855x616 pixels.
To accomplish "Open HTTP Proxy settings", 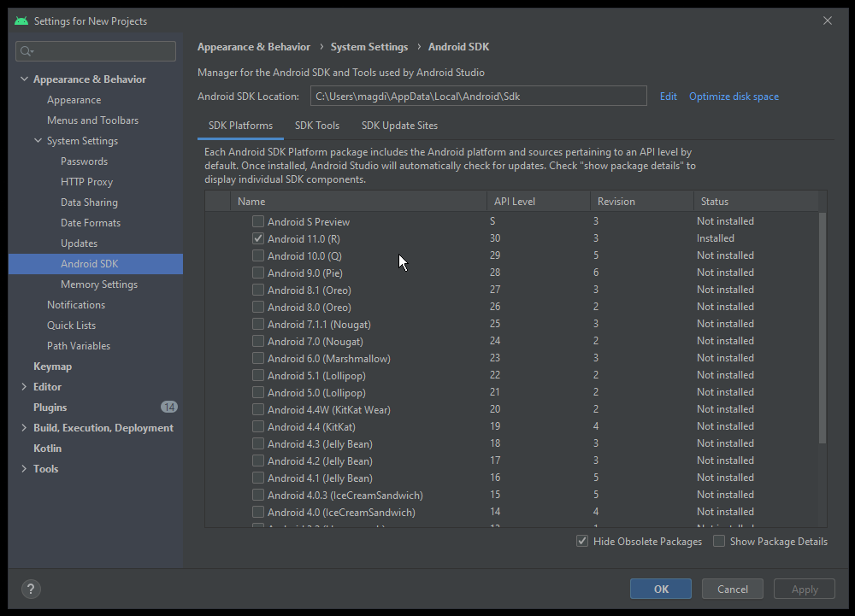I will coord(86,182).
